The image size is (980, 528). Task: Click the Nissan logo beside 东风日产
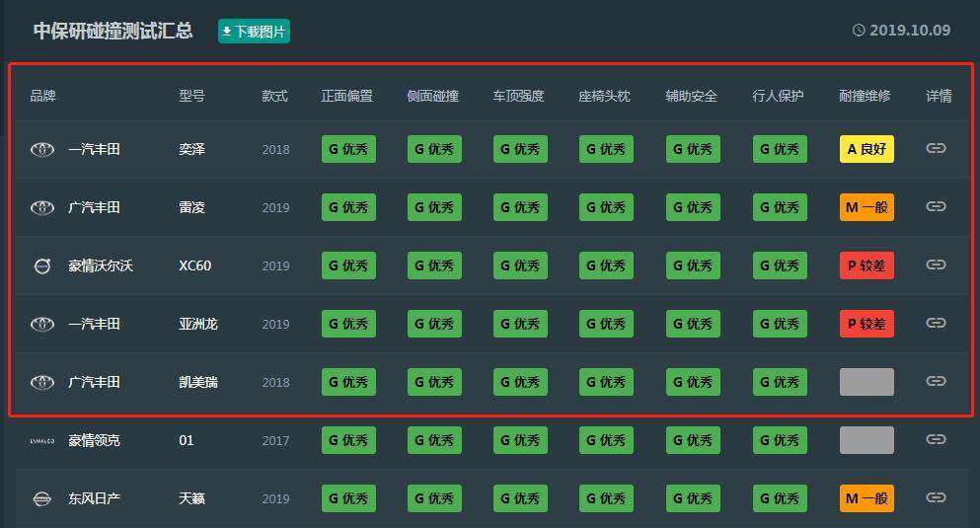42,499
